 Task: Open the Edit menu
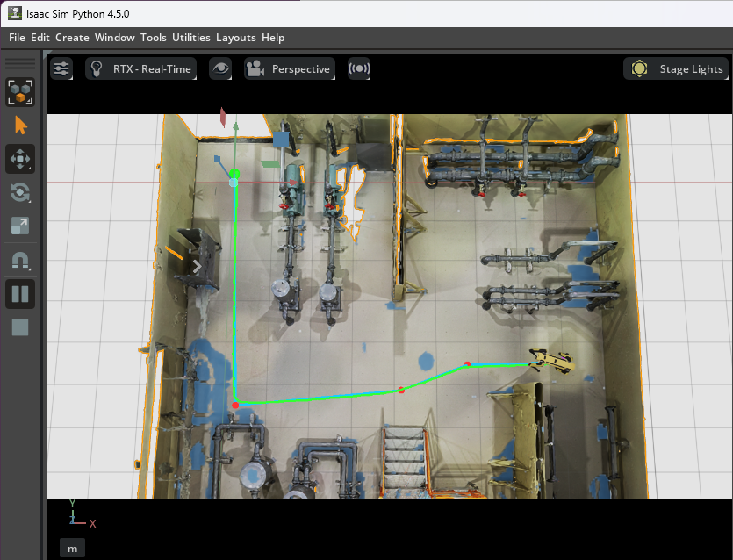[x=40, y=38]
